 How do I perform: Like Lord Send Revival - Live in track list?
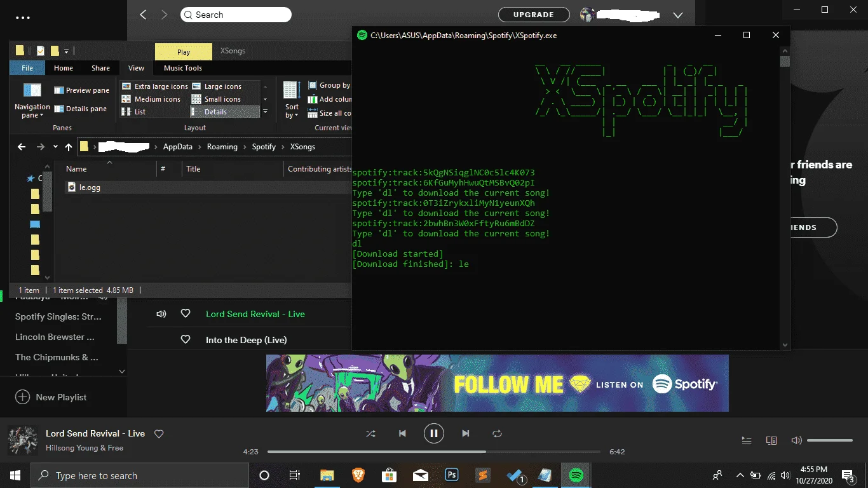(186, 314)
